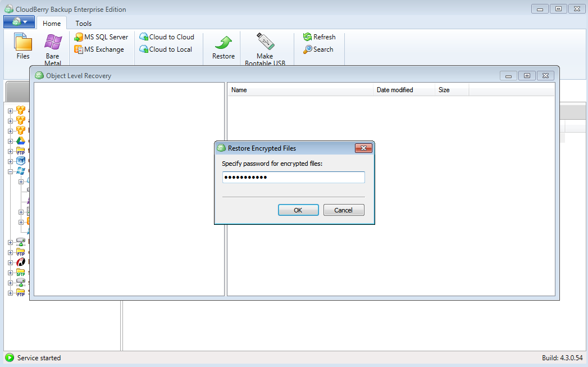Open the Restore wizard
588x367 pixels.
224,47
